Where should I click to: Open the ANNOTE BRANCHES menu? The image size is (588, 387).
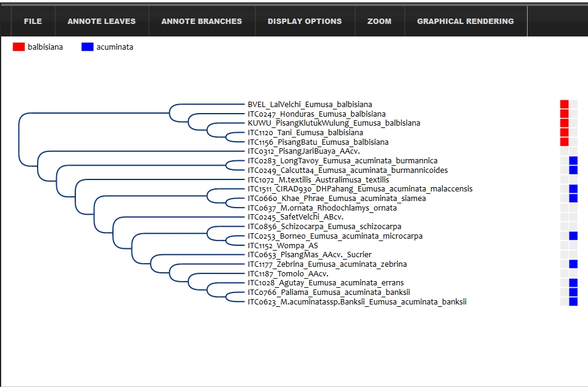point(202,22)
